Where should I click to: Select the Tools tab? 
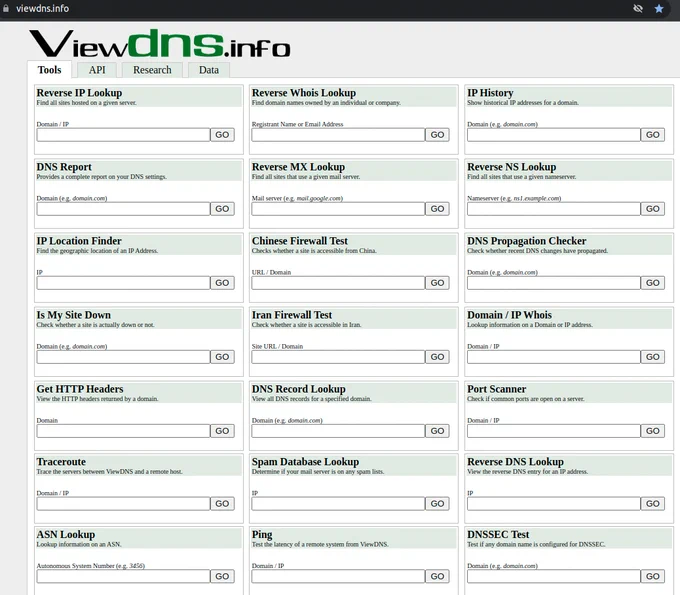tap(49, 70)
